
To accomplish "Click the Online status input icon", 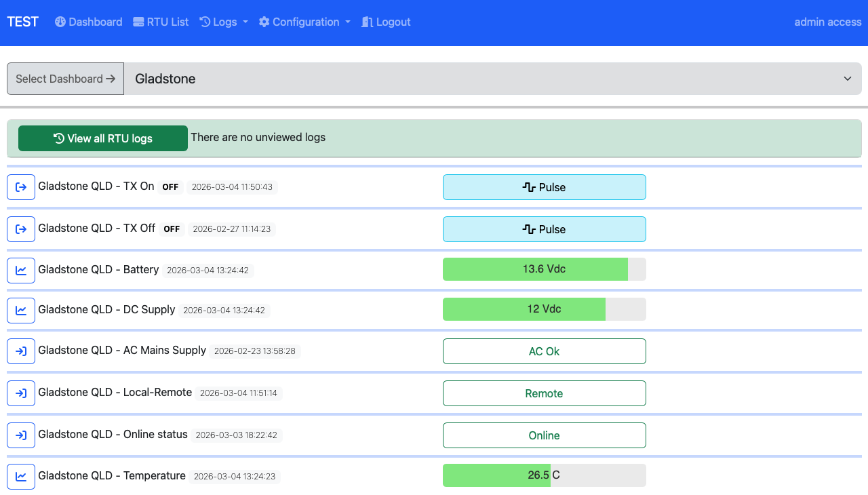I will (21, 435).
